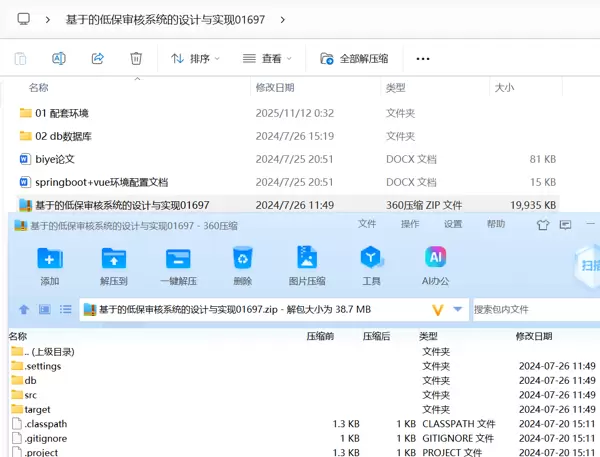
Task: Click the 全部解压缩 extract all button
Action: tap(354, 59)
